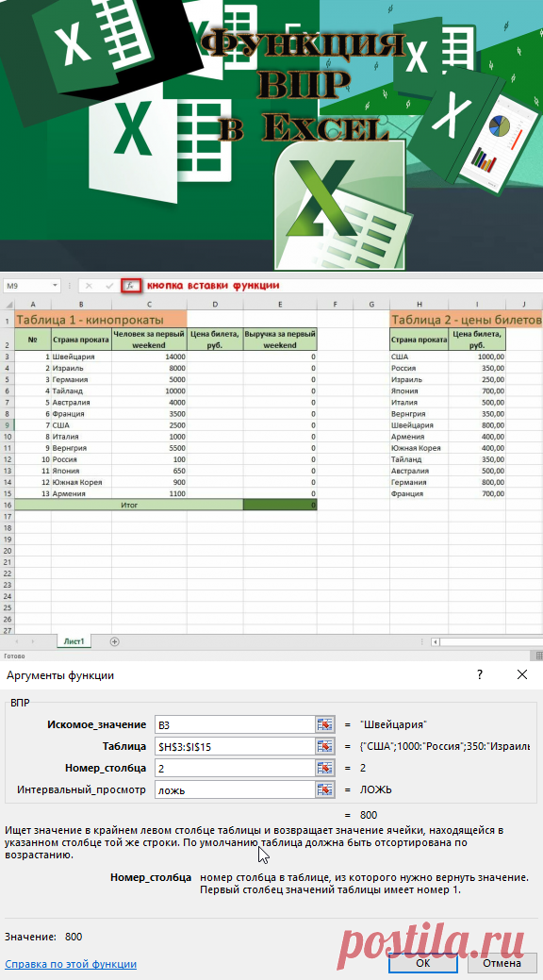Click the Искомое_значение field containing B3
The image size is (543, 980).
coord(234,724)
